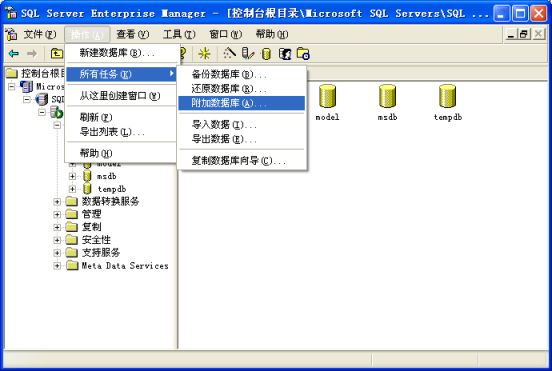
Task: Expand the 数据转换服务 node
Action: click(x=57, y=202)
